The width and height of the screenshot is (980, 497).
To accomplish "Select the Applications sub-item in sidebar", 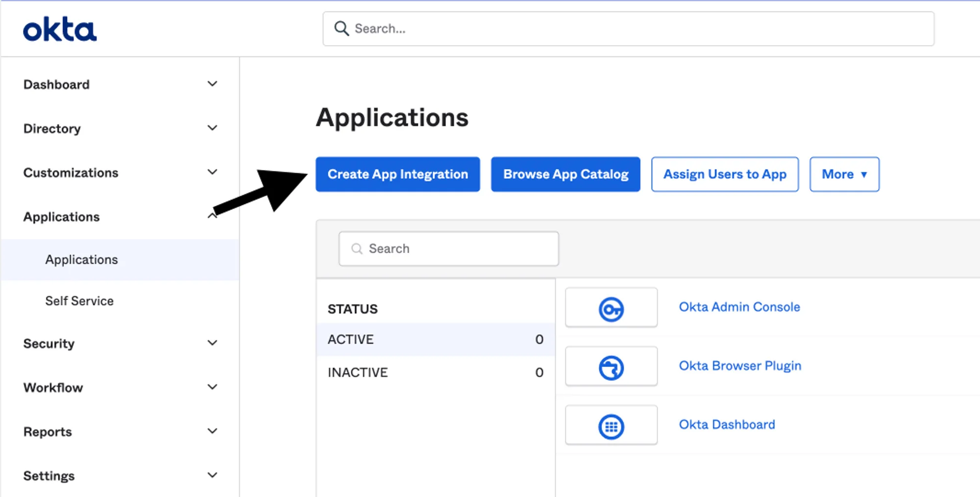I will [120, 260].
